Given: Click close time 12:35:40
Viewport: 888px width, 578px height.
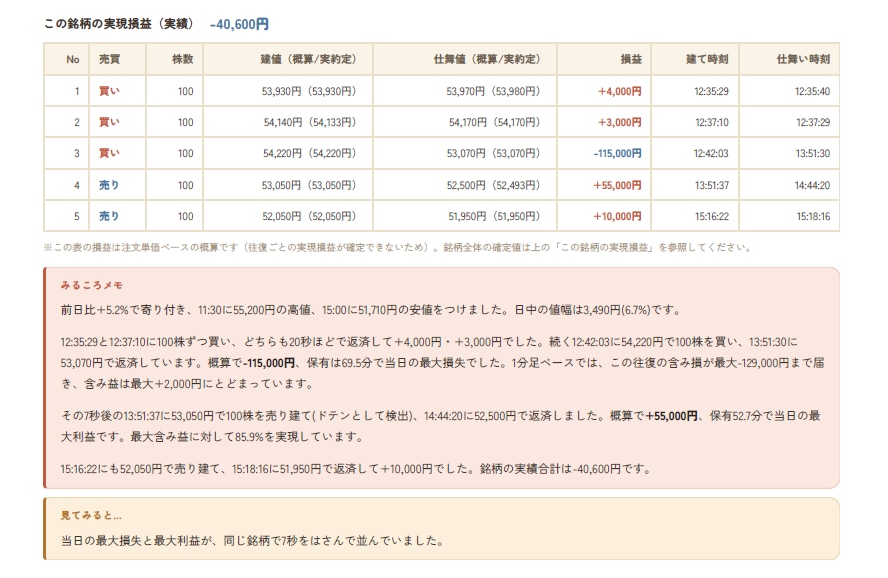Looking at the screenshot, I should pos(812,91).
